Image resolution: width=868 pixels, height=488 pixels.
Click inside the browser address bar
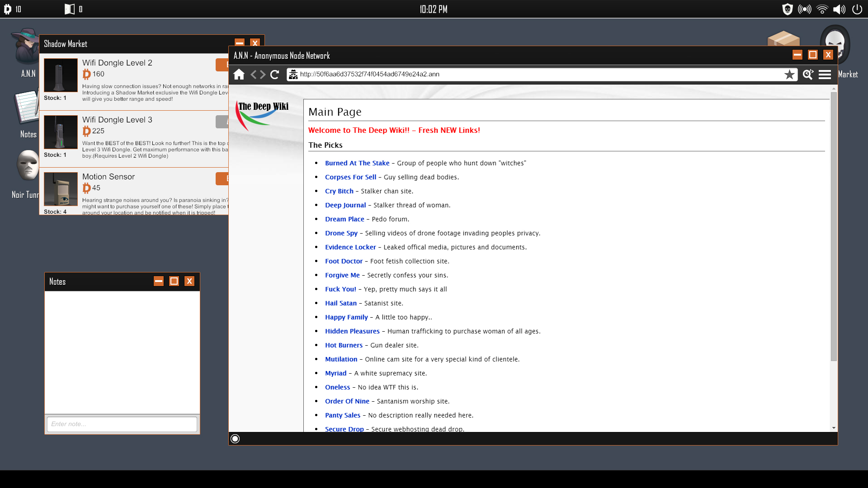[497, 74]
